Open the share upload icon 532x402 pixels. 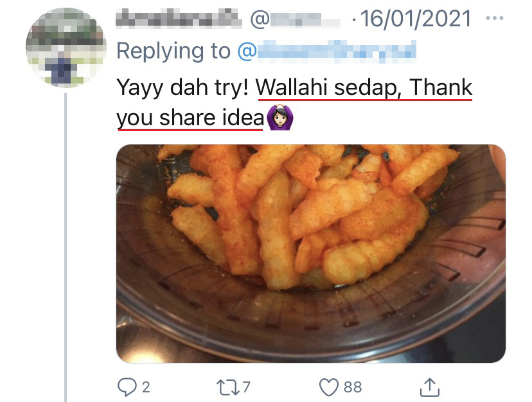click(x=430, y=387)
